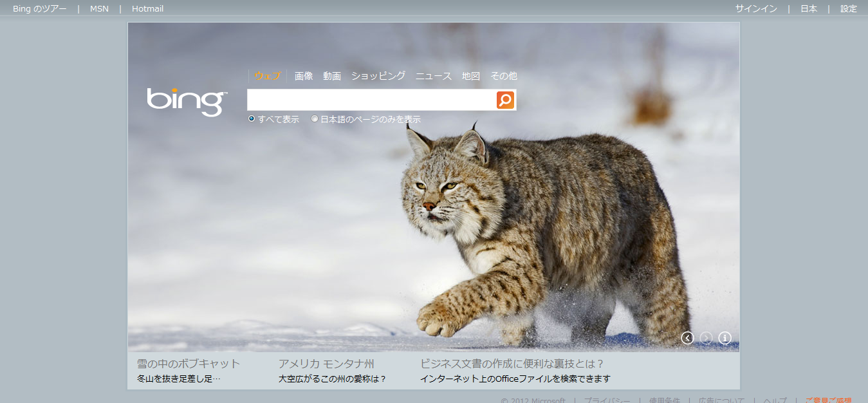Open the Hotmail link
Screen dimensions: 868x403
tap(147, 9)
